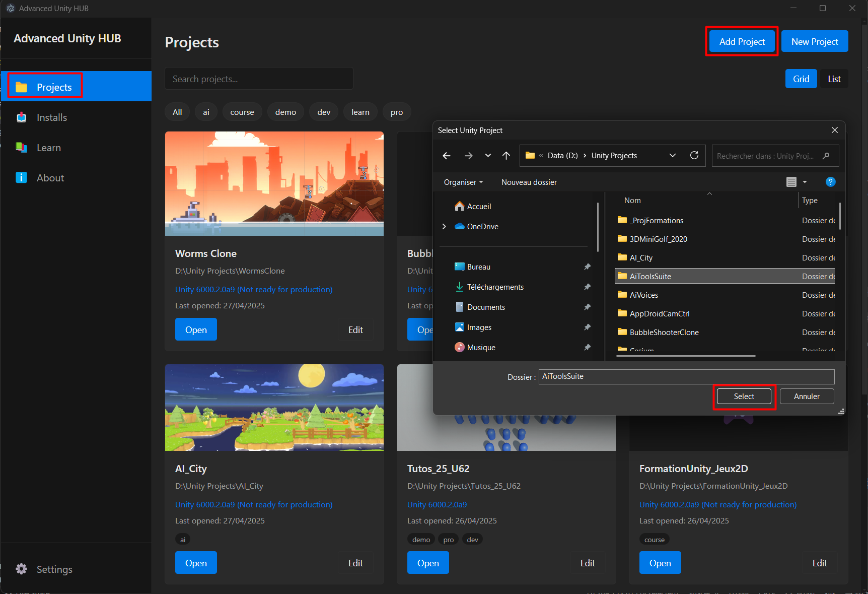Click Worms Clone Unity version link
868x594 pixels.
pyautogui.click(x=254, y=289)
